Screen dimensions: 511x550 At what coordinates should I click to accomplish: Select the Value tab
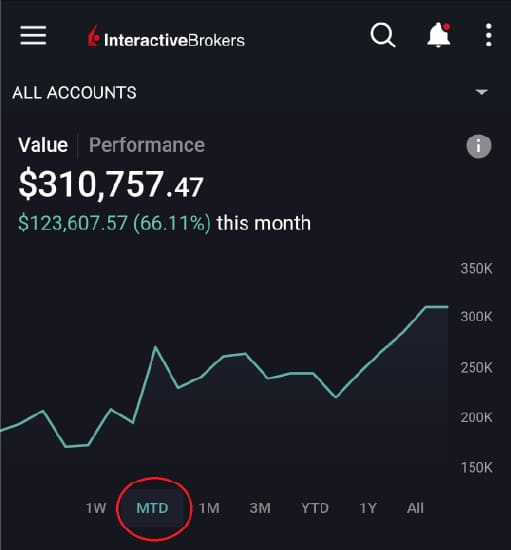[43, 145]
